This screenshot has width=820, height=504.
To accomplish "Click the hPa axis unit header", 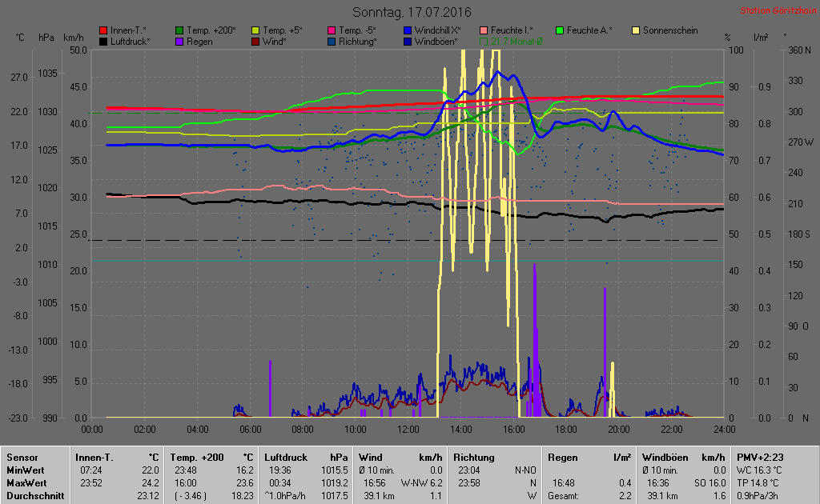I will point(46,38).
